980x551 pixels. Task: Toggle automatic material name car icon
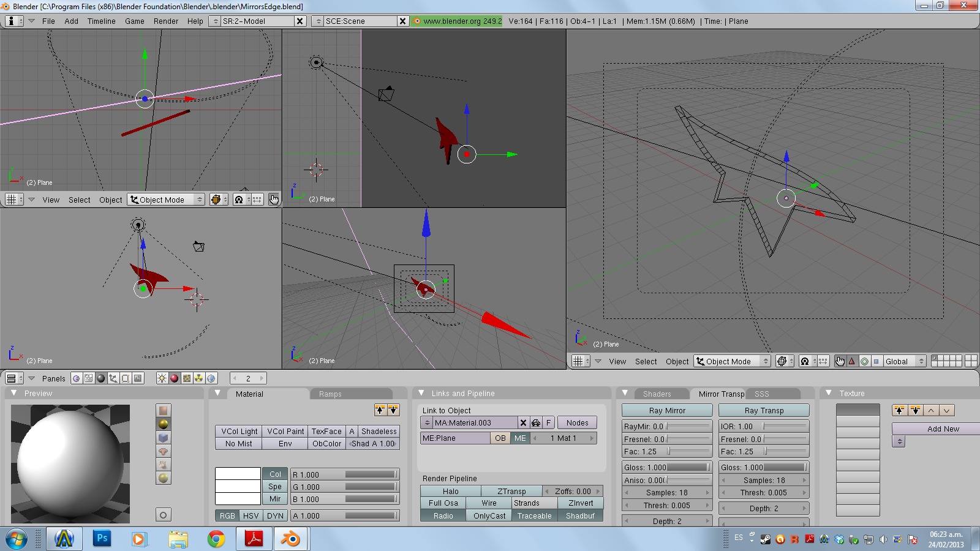pyautogui.click(x=536, y=422)
